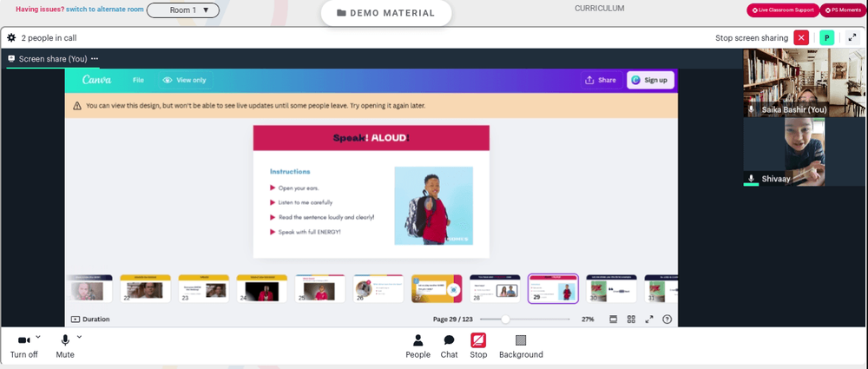
Task: Select slide thumbnail 22
Action: (x=146, y=288)
